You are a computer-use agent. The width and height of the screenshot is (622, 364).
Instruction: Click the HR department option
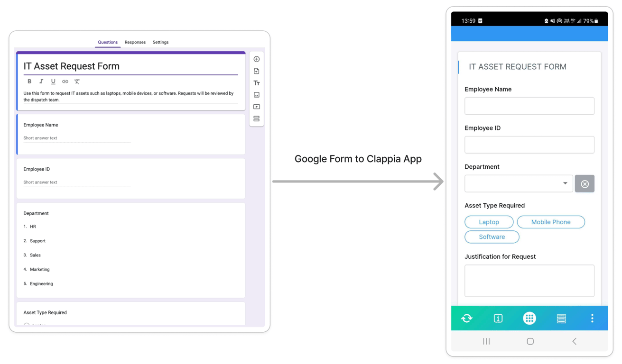(33, 227)
